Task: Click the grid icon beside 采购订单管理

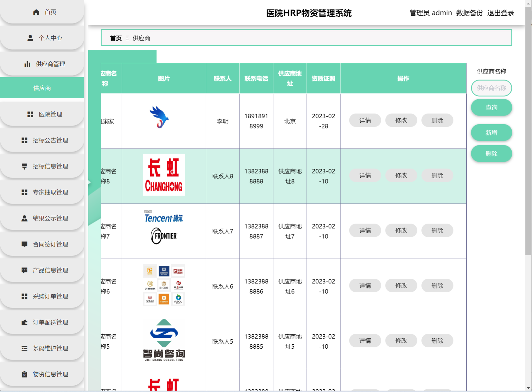Action: pos(24,297)
